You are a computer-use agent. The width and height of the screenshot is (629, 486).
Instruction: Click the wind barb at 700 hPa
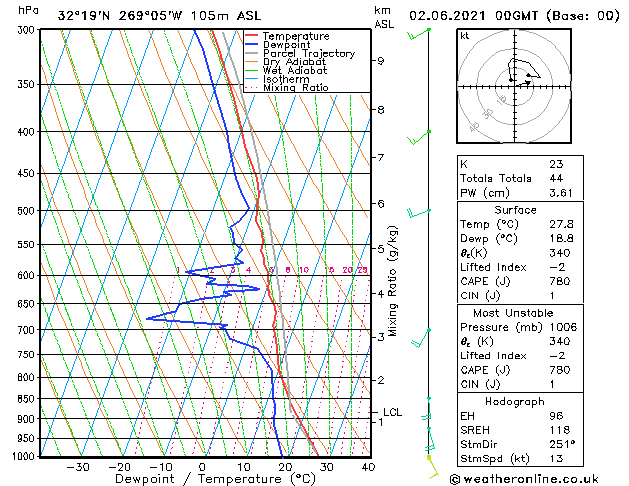click(x=420, y=338)
